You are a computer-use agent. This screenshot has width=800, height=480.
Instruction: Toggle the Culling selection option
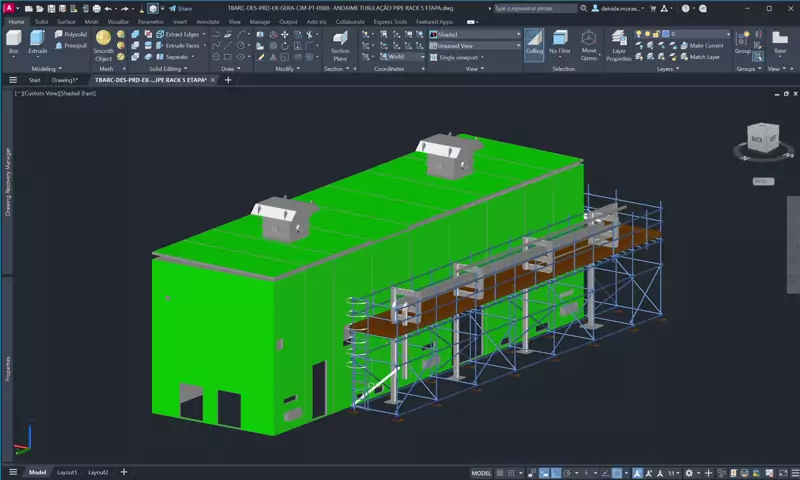click(x=534, y=42)
